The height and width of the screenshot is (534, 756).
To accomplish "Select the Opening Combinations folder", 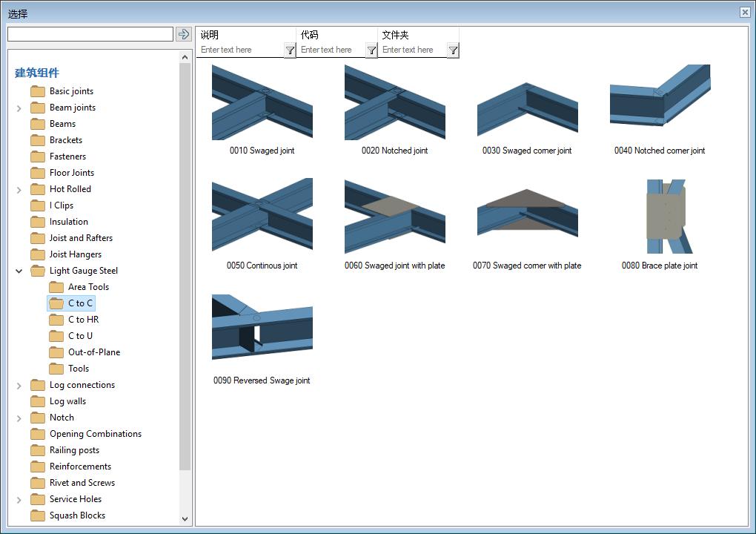I will click(96, 434).
